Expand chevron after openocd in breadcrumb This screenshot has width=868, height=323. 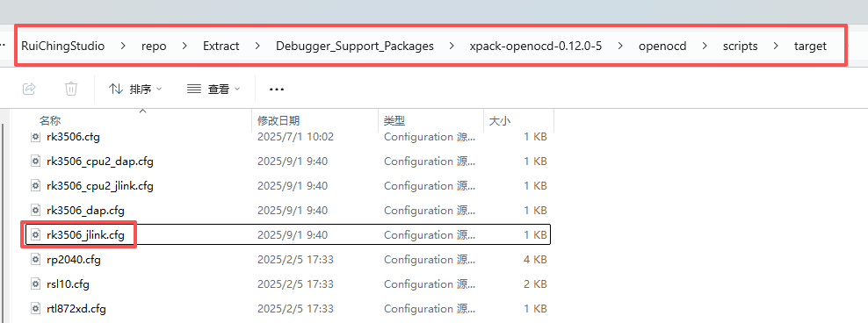click(x=705, y=46)
